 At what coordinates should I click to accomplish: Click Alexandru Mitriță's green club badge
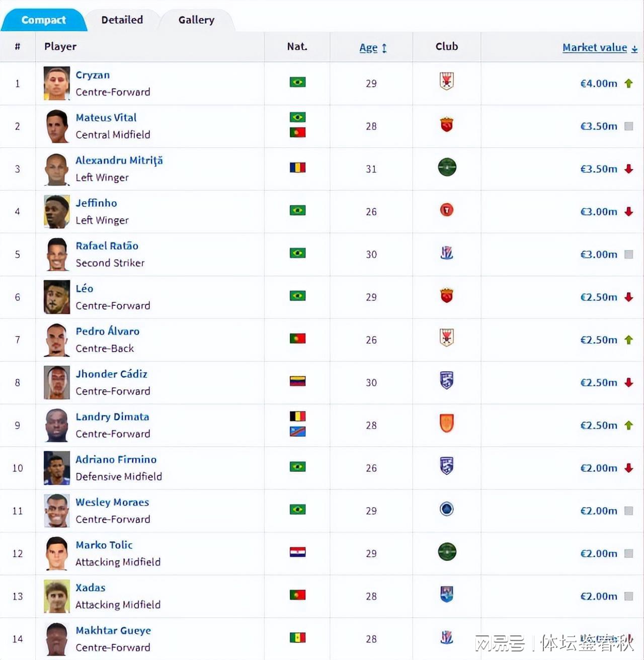(447, 167)
